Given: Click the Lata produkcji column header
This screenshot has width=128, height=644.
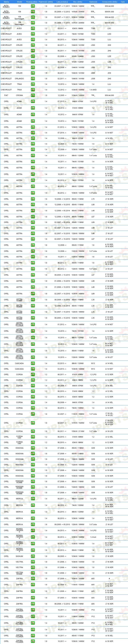Looking at the screenshot, I should 62,2.
